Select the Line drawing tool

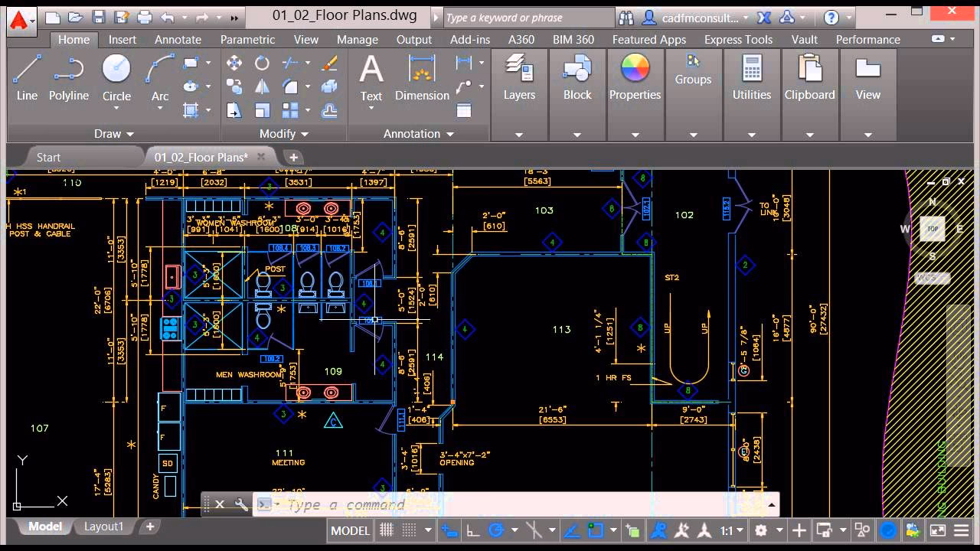coord(26,74)
